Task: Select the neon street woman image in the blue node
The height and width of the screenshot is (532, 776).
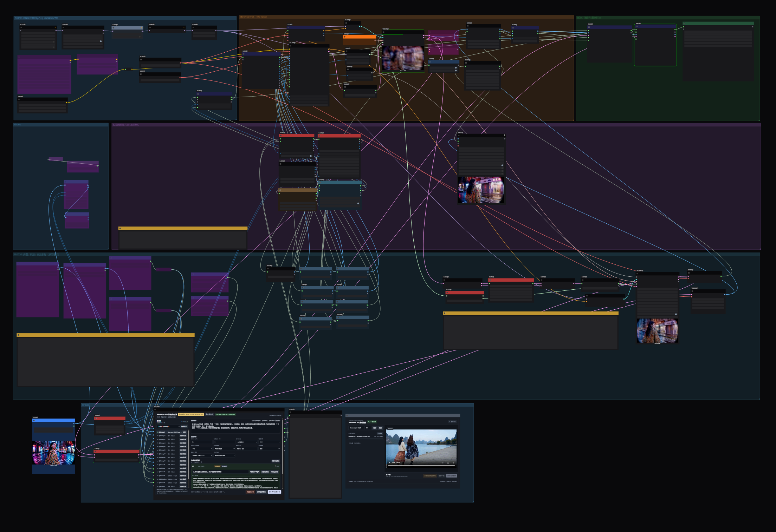Action: click(53, 453)
